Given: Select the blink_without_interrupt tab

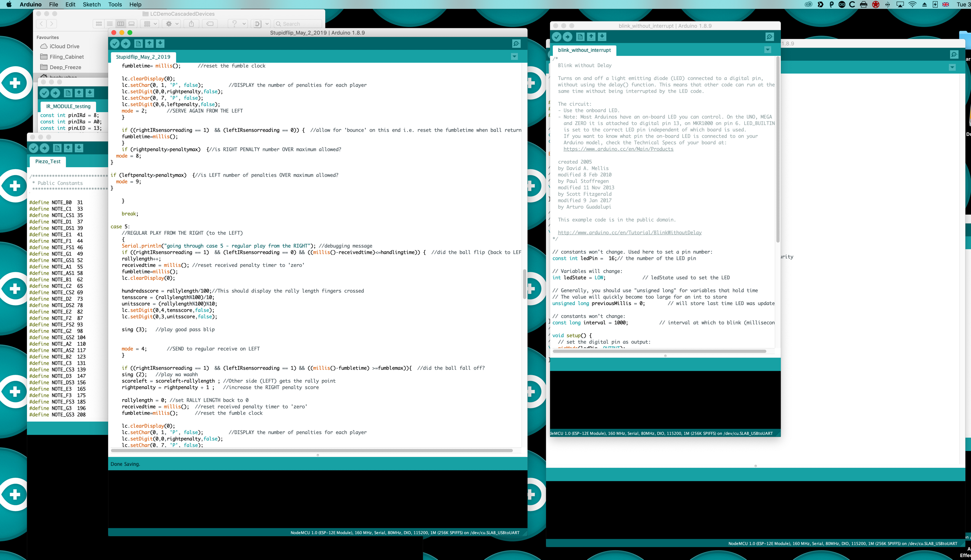Looking at the screenshot, I should 584,50.
